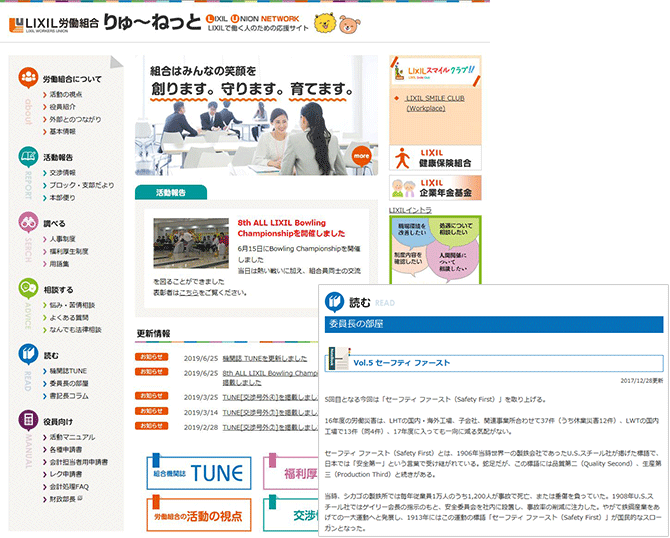
Task: Open the 各種申請書 sidebar link
Action: coord(66,450)
